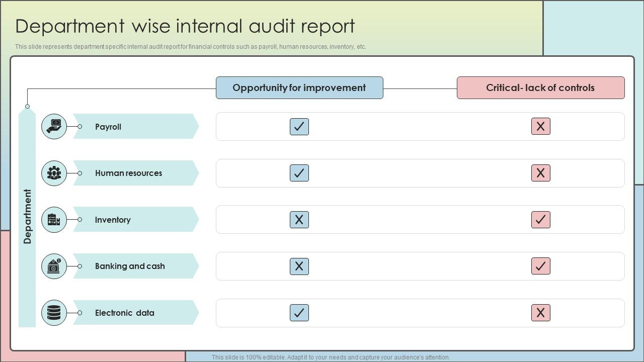This screenshot has width=644, height=362.
Task: Open the Banking and cash bank icon
Action: point(54,266)
